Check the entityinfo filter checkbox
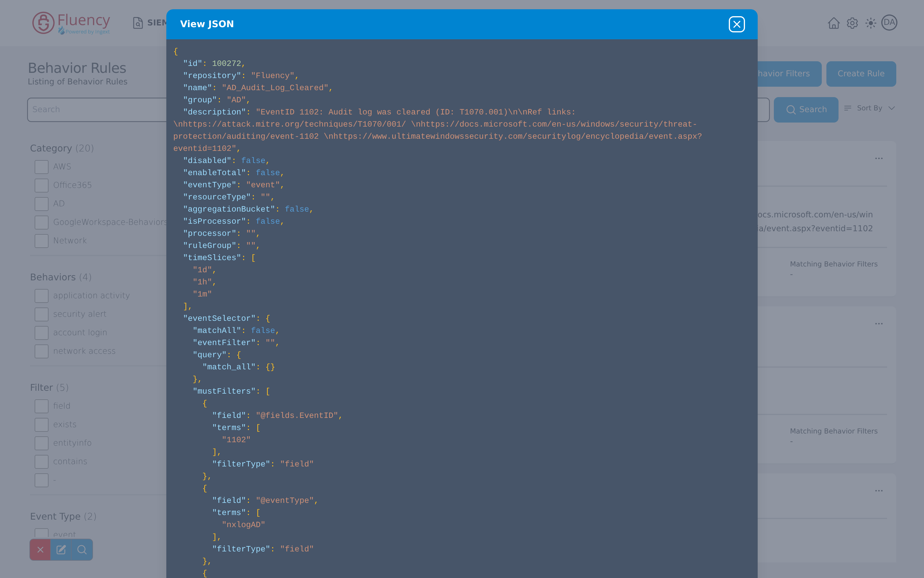 (42, 443)
